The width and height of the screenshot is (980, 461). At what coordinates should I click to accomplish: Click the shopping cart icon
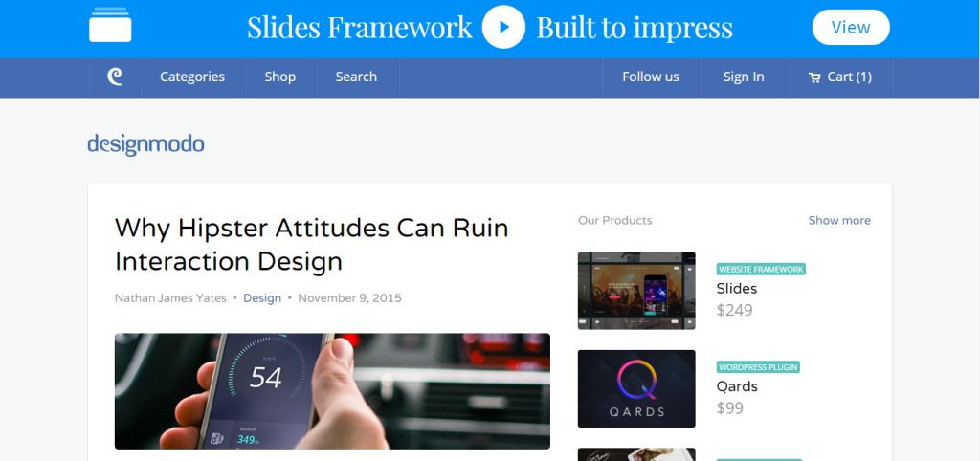[814, 77]
